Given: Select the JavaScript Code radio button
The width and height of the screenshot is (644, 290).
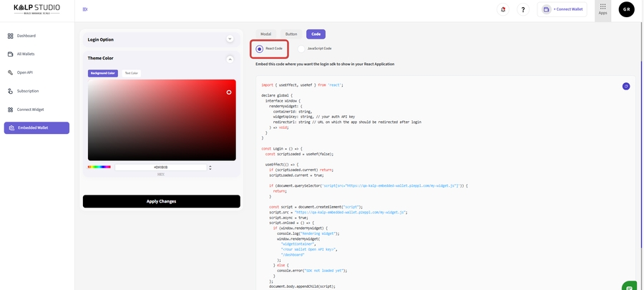Looking at the screenshot, I should point(302,49).
